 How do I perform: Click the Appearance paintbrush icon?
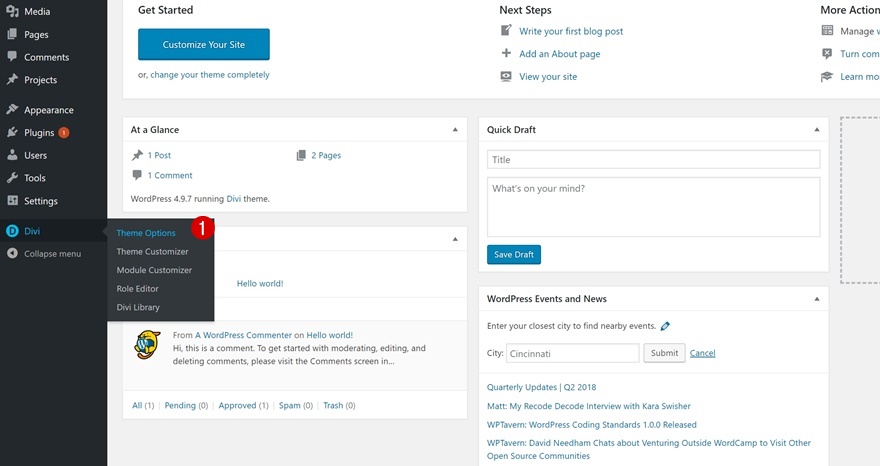12,110
